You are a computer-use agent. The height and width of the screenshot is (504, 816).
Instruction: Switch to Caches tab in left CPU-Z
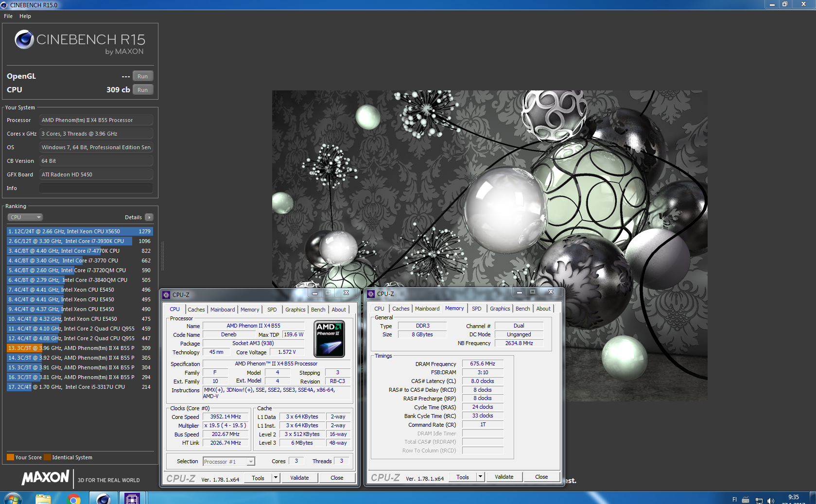coord(196,310)
